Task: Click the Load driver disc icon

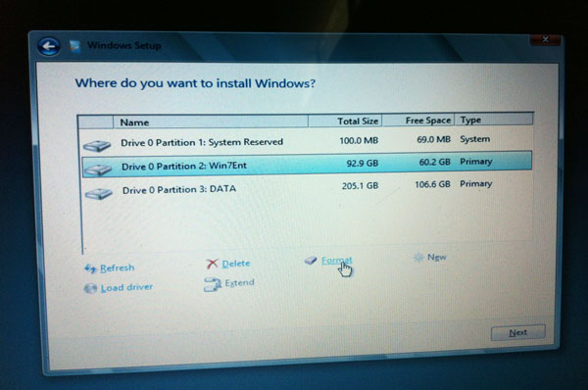Action: tap(90, 288)
